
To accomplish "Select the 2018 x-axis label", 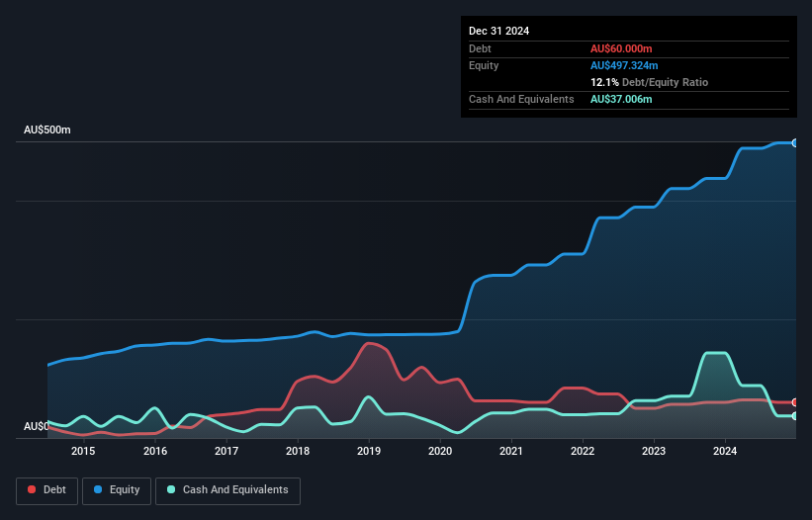I will [298, 451].
